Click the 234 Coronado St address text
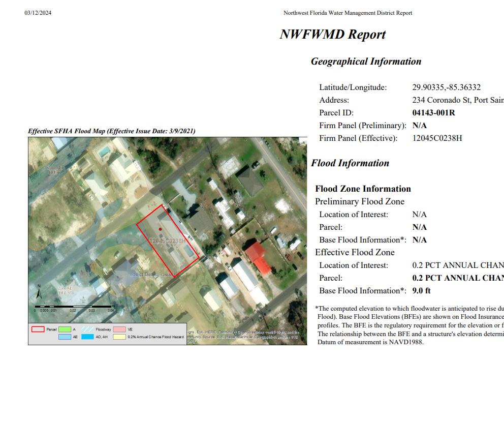 (x=457, y=100)
